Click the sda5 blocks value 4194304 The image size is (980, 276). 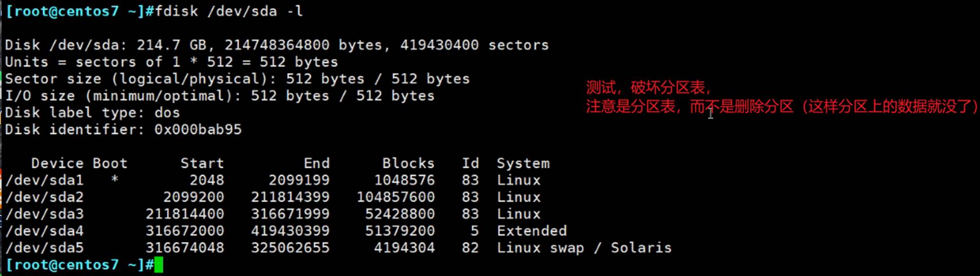coord(404,248)
